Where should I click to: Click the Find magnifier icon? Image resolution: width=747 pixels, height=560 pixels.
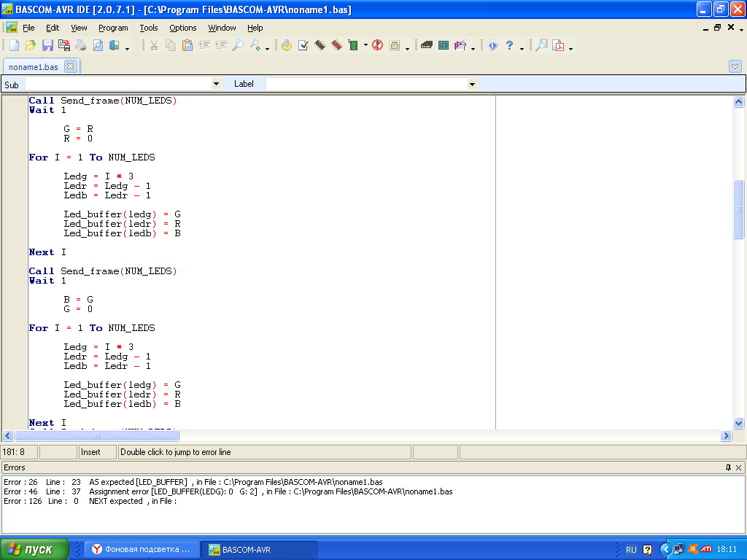point(238,45)
